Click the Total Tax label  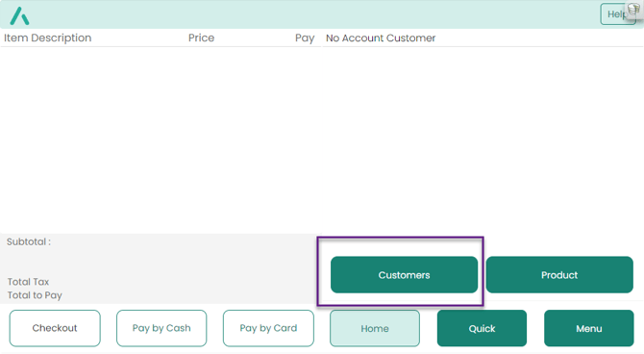(28, 282)
